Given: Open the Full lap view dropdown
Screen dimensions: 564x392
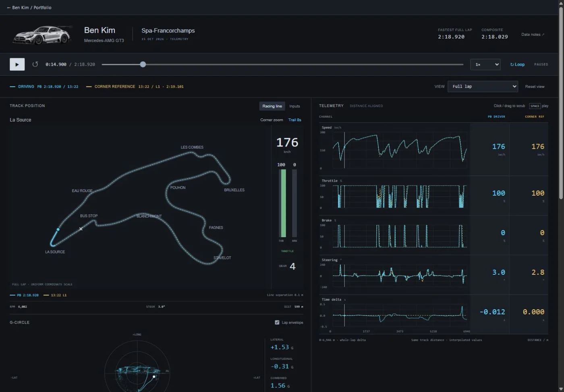Looking at the screenshot, I should pos(483,87).
